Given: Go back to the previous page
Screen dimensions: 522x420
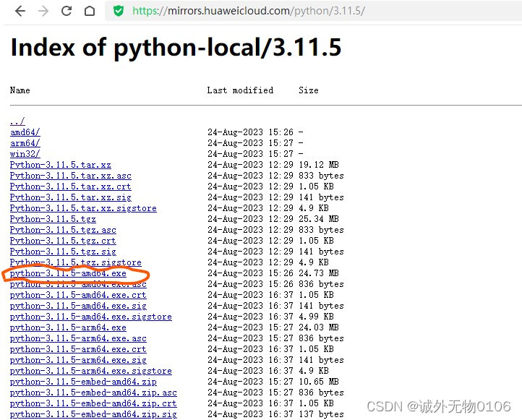Looking at the screenshot, I should (20, 11).
